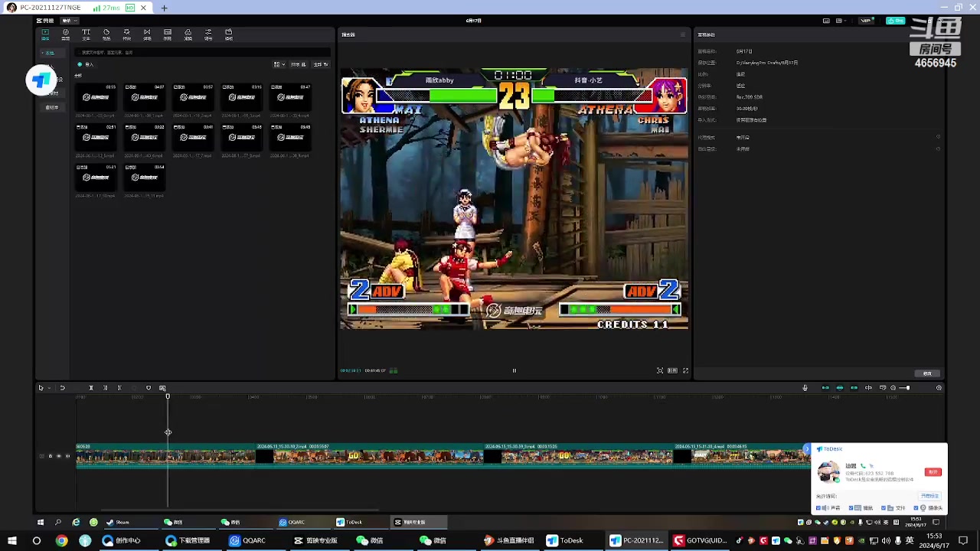Click the Modify button in draft parameters
The width and height of the screenshot is (980, 551).
pos(927,373)
